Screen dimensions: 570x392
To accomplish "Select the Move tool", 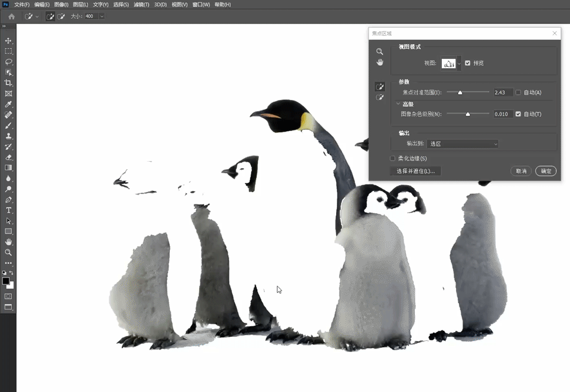I will point(8,41).
